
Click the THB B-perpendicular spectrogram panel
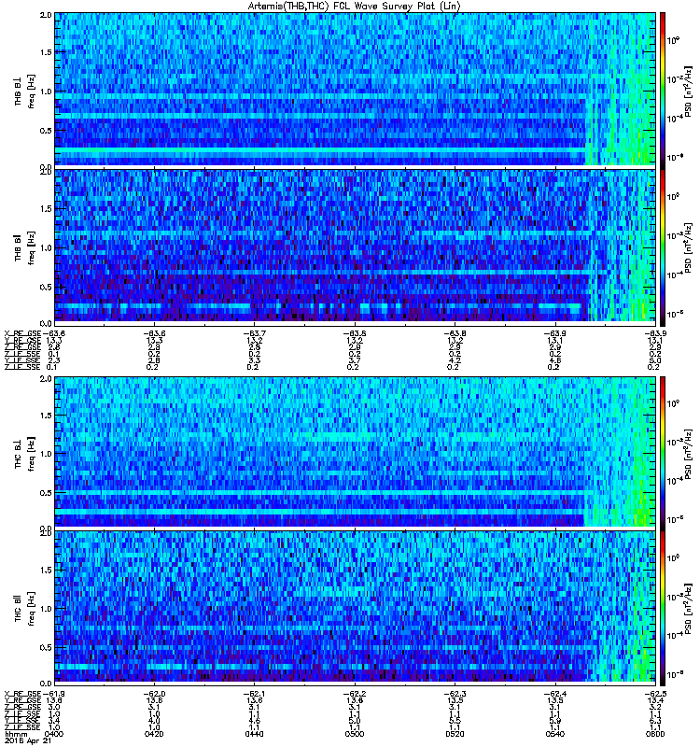(x=356, y=90)
